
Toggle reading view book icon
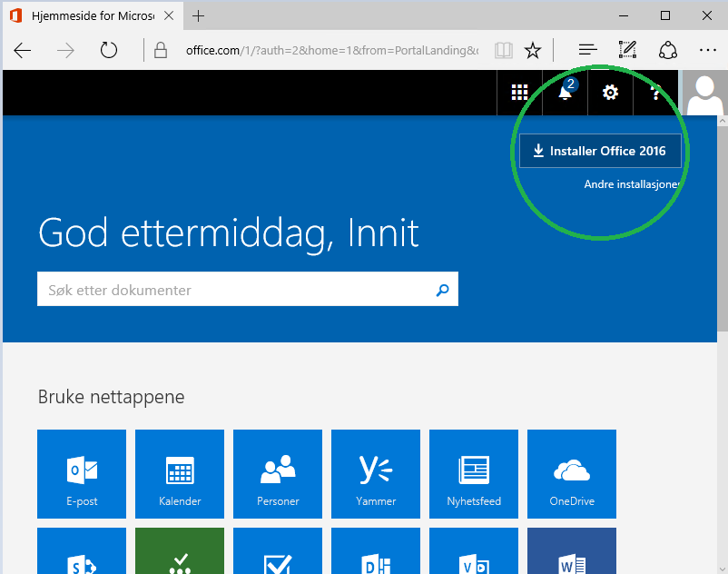tap(504, 50)
